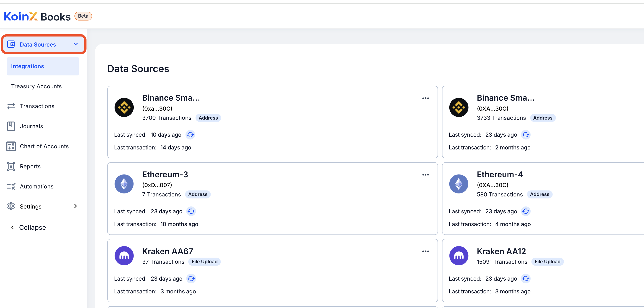Click the Journals bookmark icon
Image resolution: width=644 pixels, height=308 pixels.
tap(11, 126)
